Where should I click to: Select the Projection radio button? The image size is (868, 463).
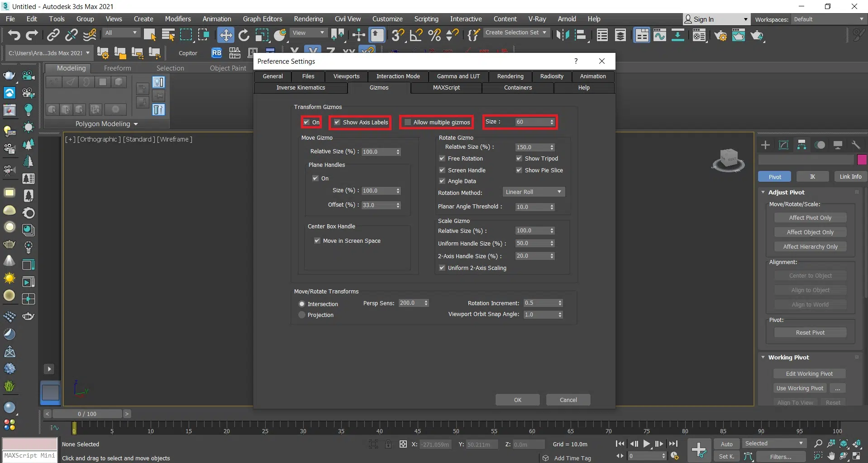coord(302,315)
